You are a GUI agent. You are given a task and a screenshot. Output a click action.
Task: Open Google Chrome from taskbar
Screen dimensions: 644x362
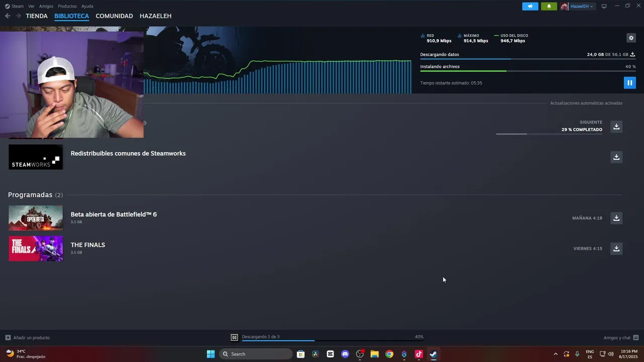(389, 354)
